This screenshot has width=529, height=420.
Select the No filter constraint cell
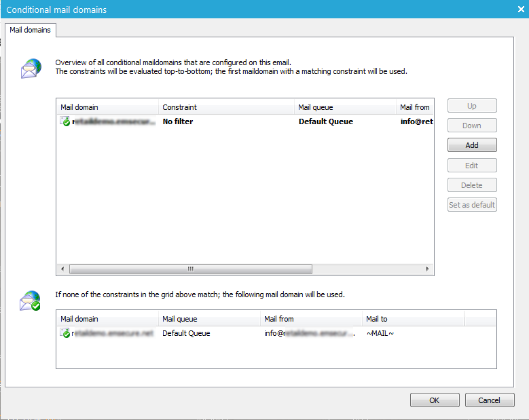[178, 122]
